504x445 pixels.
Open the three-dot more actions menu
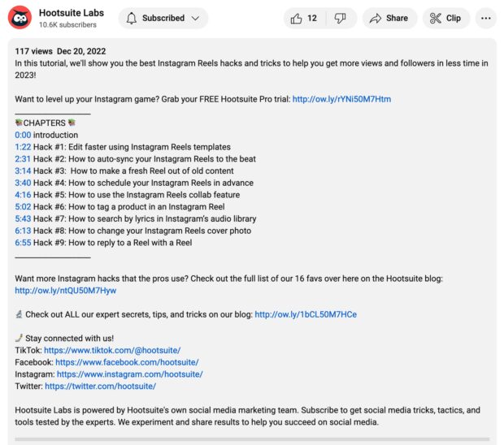point(485,19)
